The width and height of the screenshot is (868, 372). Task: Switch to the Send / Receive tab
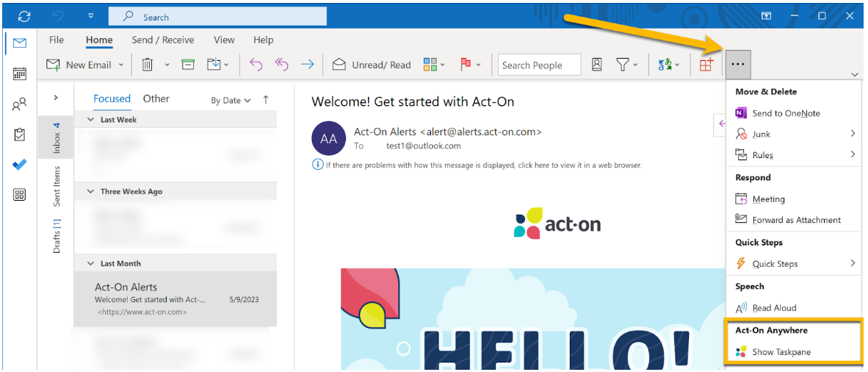pyautogui.click(x=163, y=40)
